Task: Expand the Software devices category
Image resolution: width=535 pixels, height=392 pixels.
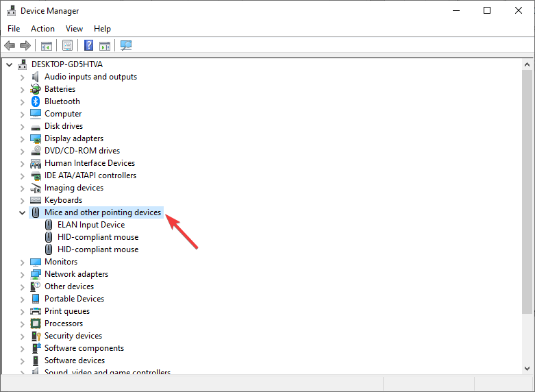Action: click(22, 361)
